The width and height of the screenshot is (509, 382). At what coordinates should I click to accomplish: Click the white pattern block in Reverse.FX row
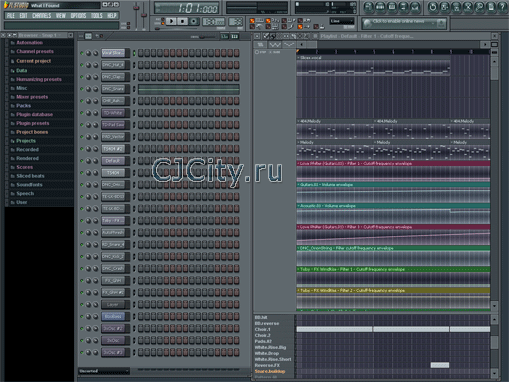point(440,365)
